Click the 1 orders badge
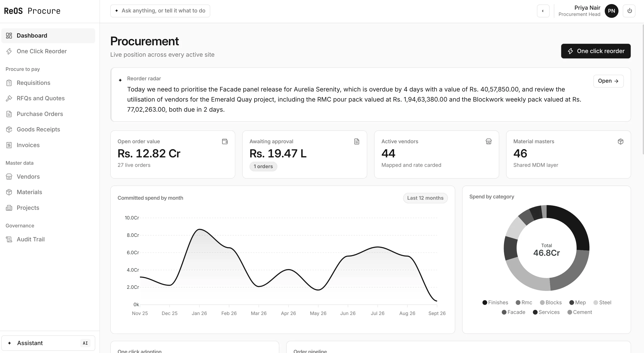Viewport: 644px width, 353px height. pos(263,167)
